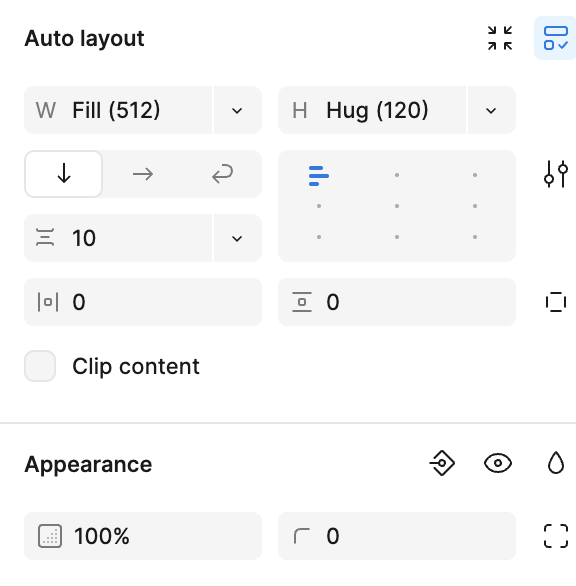Screen dimensions: 576x586
Task: Toggle layer visibility eye icon
Action: pos(498,463)
